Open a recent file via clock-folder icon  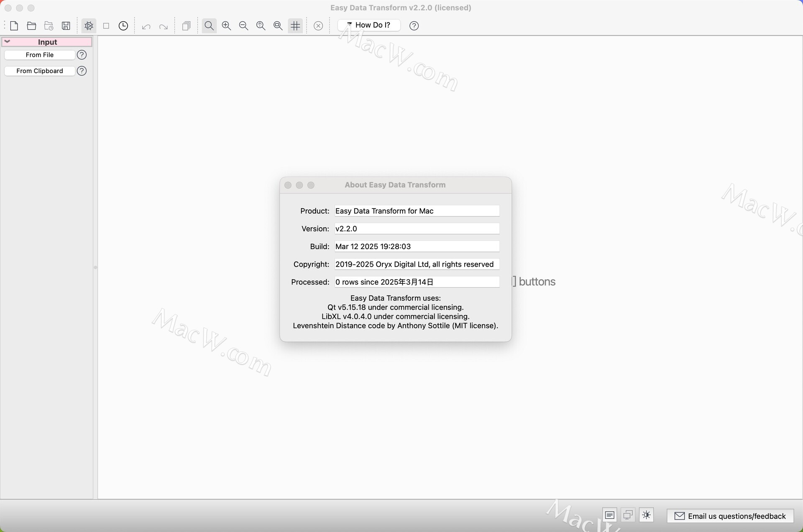pyautogui.click(x=49, y=26)
